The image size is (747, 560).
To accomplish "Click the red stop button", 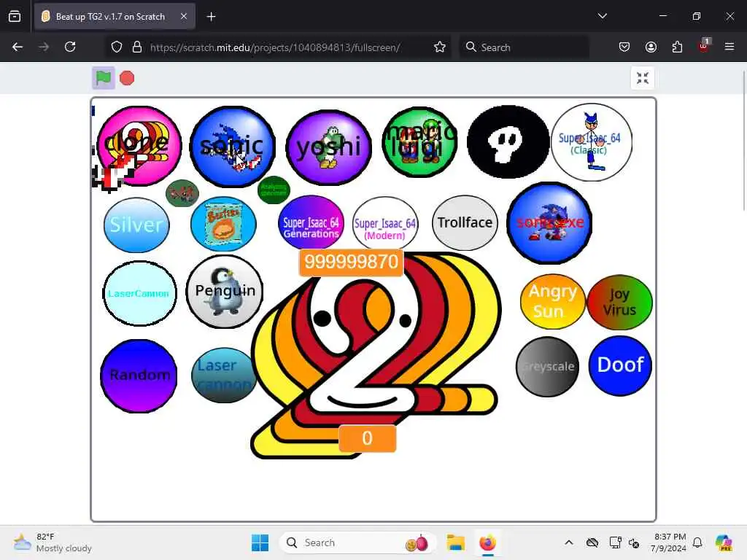I will [127, 78].
